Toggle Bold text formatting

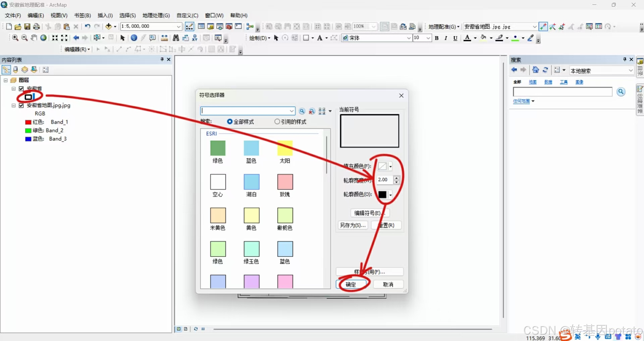437,38
